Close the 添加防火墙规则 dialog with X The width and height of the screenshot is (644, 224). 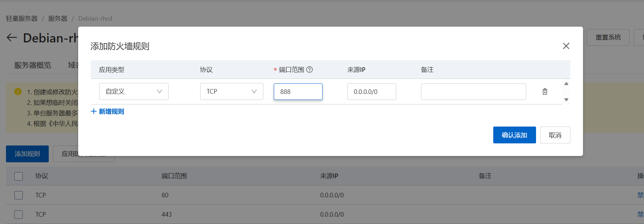(x=566, y=46)
